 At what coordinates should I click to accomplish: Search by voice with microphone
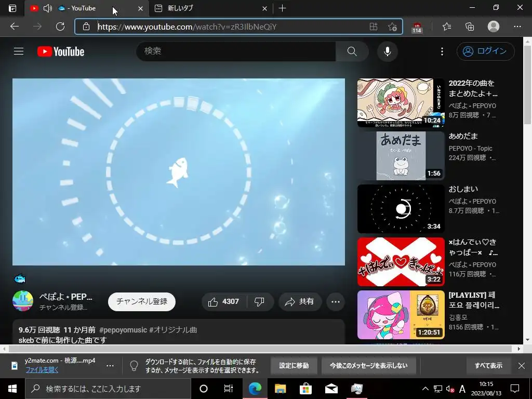click(x=388, y=51)
